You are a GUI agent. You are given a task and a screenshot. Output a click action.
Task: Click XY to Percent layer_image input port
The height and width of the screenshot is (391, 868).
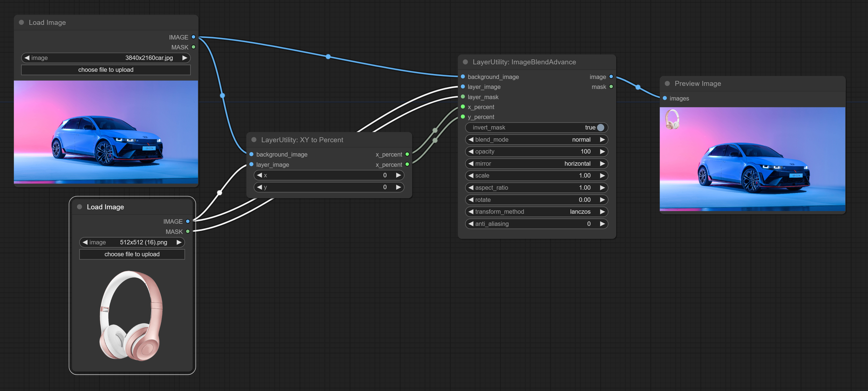251,165
